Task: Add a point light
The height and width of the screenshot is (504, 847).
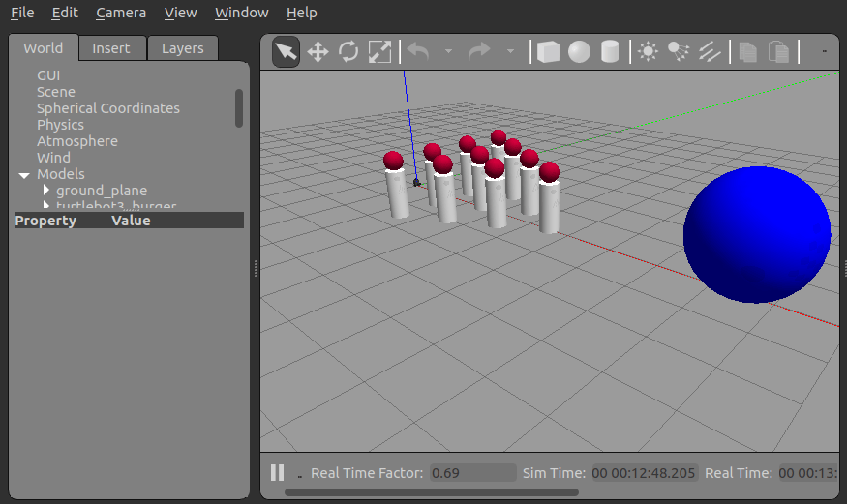Action: click(x=648, y=52)
